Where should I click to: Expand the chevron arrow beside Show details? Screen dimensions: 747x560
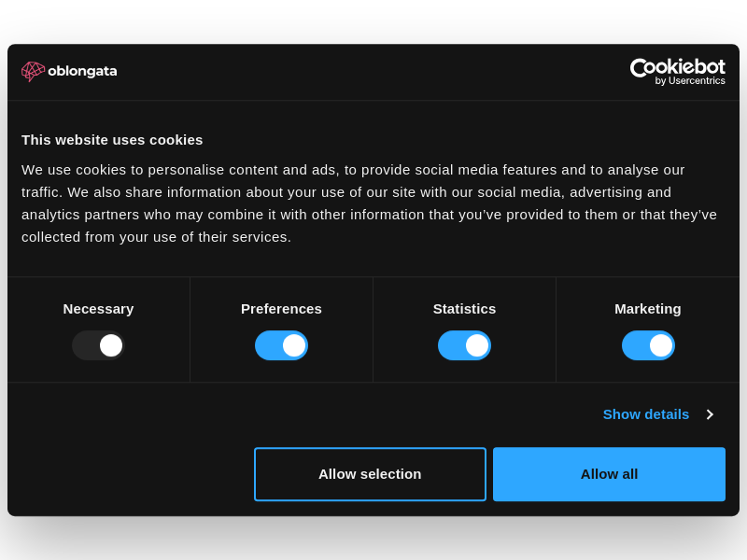710,414
